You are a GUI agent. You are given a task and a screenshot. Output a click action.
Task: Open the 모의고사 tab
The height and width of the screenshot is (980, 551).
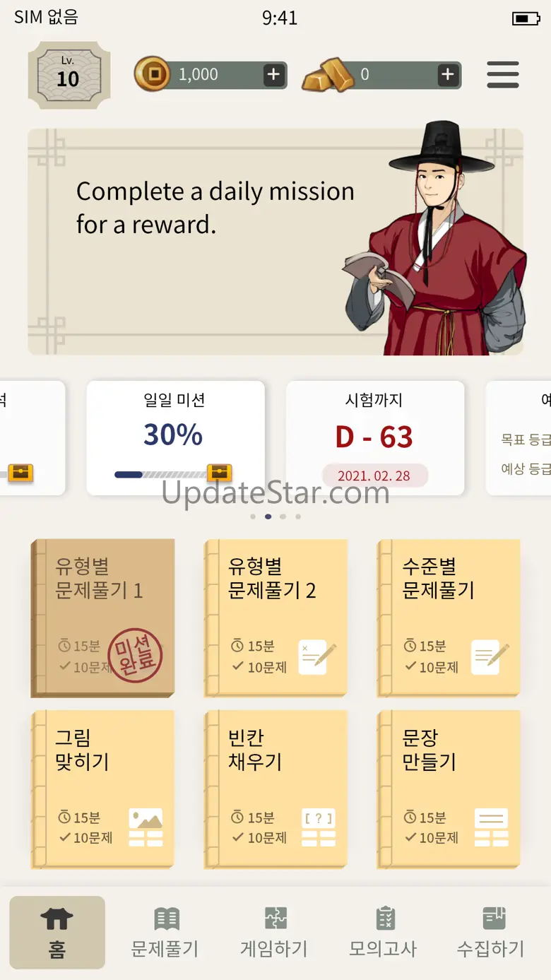coord(384,933)
